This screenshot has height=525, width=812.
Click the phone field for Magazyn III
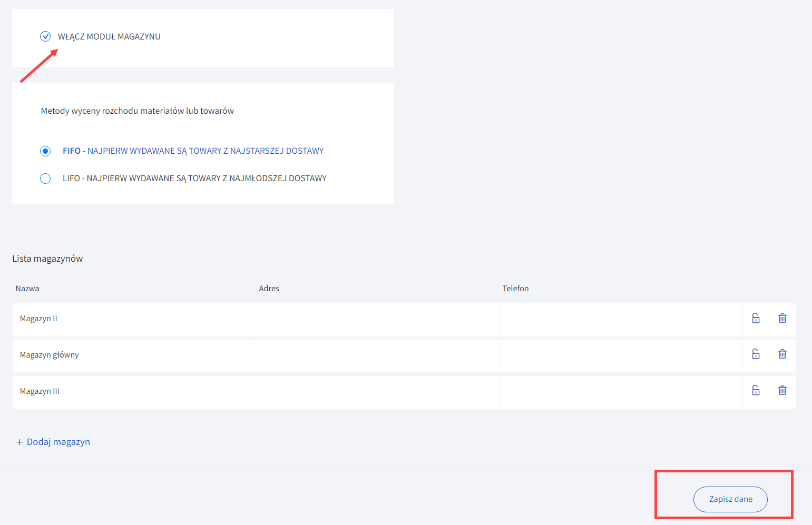(620, 392)
